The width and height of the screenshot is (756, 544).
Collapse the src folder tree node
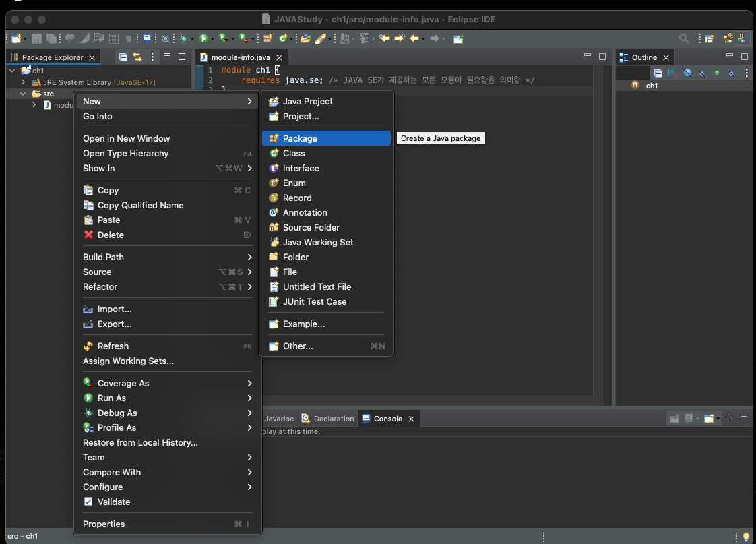coord(23,94)
